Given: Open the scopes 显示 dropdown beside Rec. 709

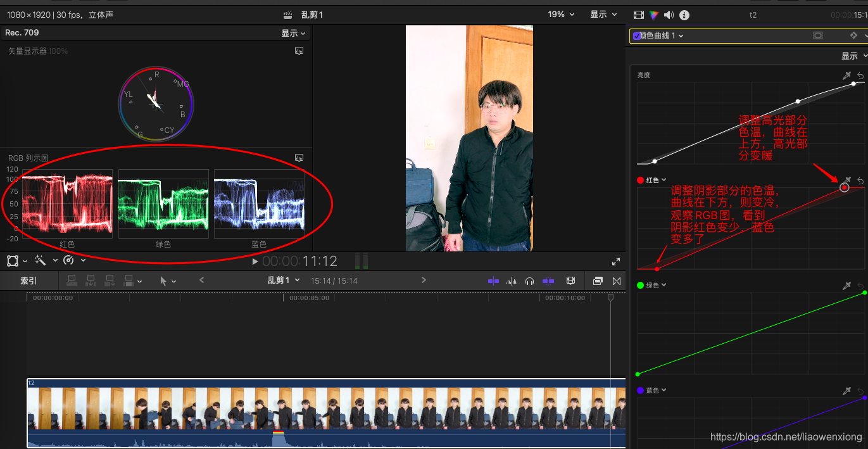Looking at the screenshot, I should coord(294,33).
